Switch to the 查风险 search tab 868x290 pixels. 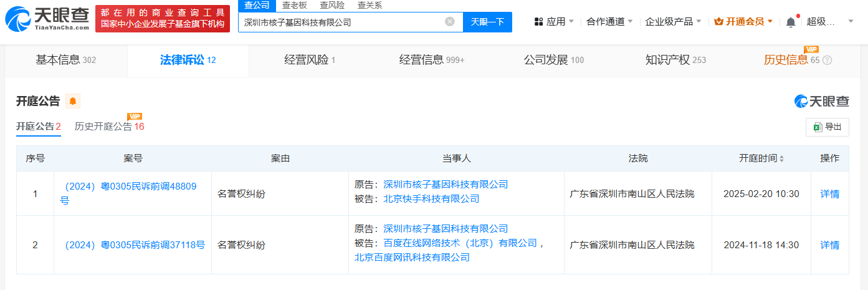[x=332, y=5]
